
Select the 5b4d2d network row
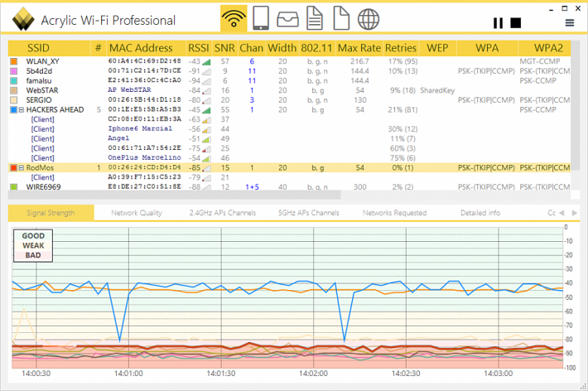click(x=289, y=71)
